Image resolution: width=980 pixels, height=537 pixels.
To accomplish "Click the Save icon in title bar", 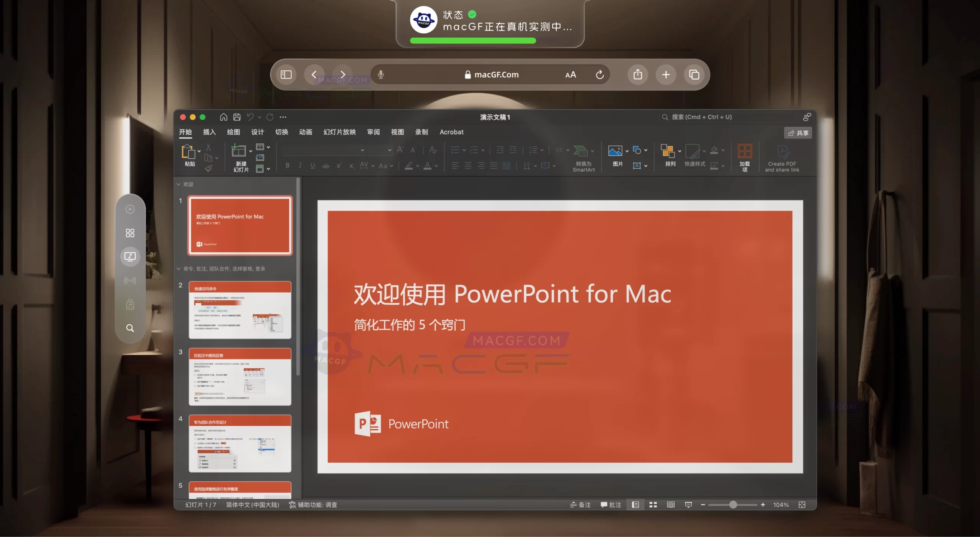I will [237, 117].
